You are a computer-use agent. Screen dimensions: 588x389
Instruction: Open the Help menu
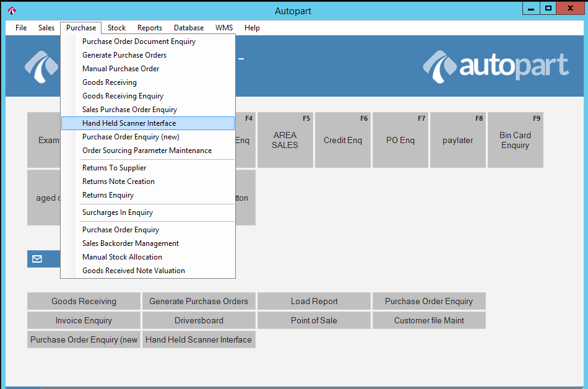tap(252, 28)
